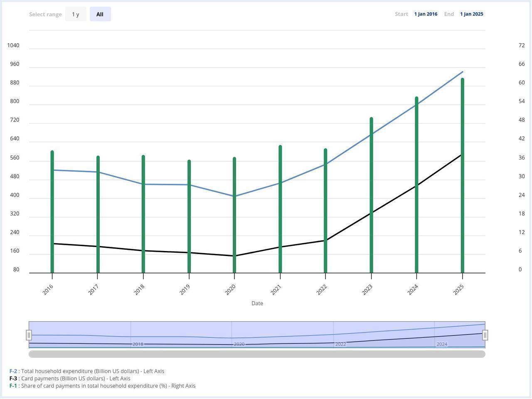Click the 80 left axis label
The image size is (532, 399).
coord(16,269)
